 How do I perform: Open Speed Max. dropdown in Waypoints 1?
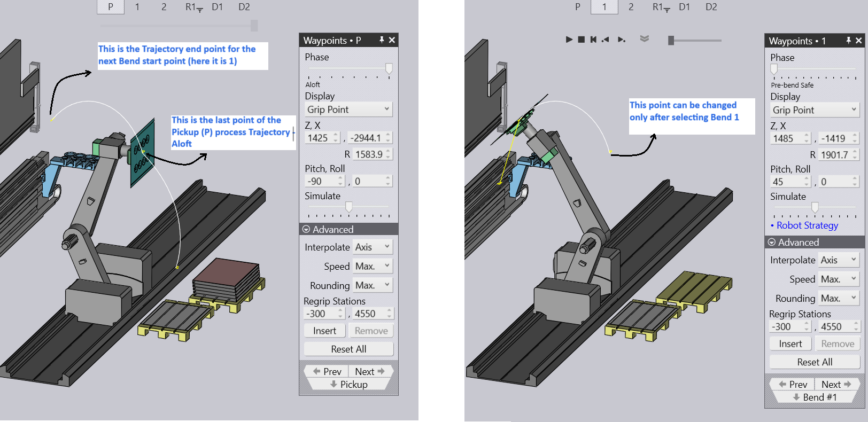tap(838, 279)
